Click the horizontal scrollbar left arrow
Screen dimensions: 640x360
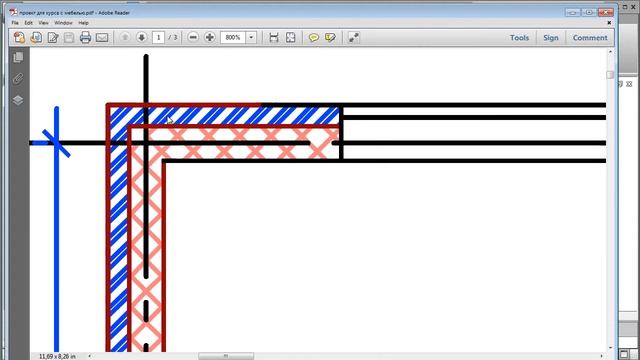(90, 356)
